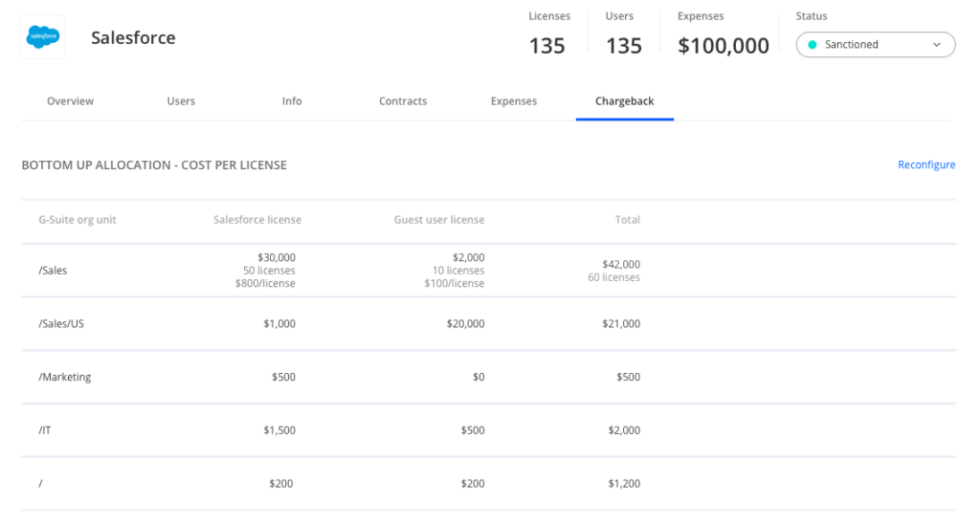Go to the Info tab

[x=291, y=101]
